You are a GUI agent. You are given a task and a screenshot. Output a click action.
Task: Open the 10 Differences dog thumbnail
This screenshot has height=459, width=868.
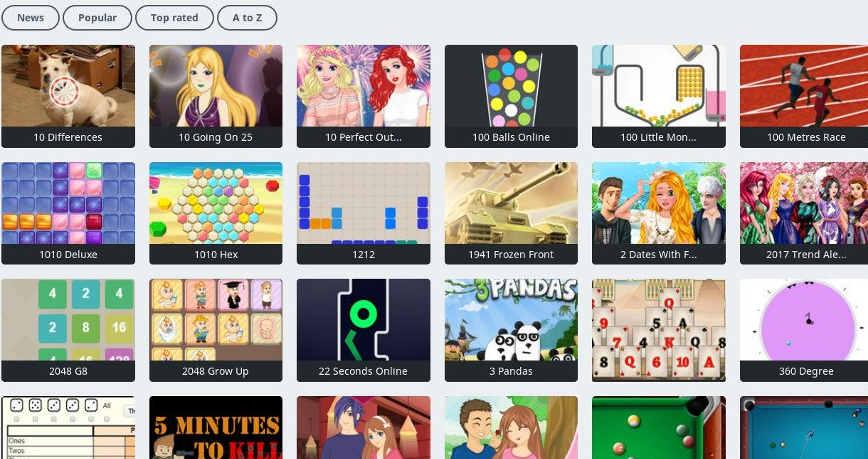pos(68,86)
